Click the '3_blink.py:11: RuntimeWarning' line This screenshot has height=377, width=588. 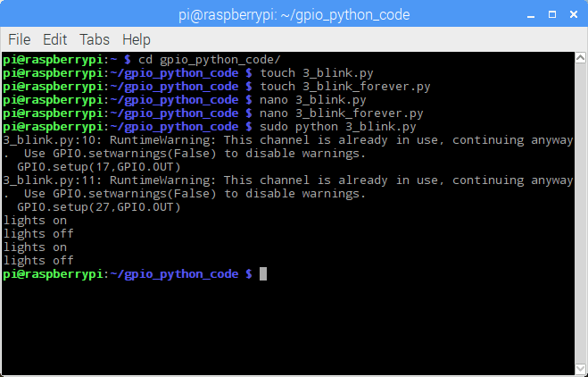click(288, 180)
